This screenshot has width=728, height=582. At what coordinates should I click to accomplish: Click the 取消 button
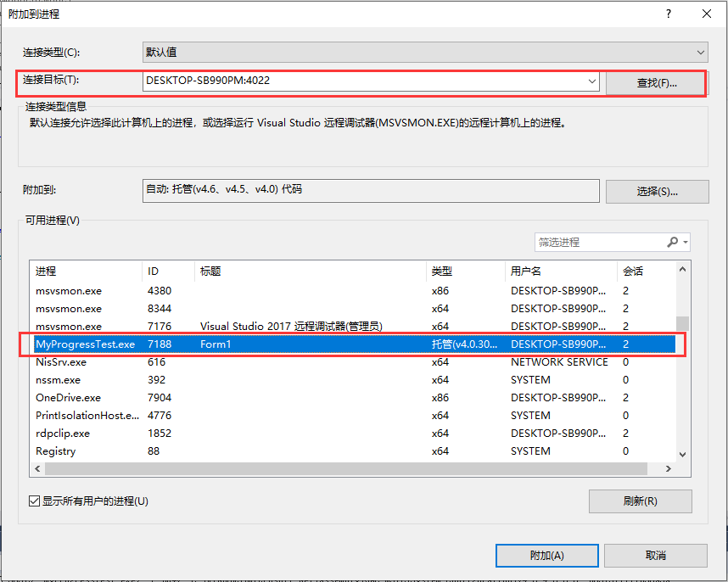click(x=656, y=556)
